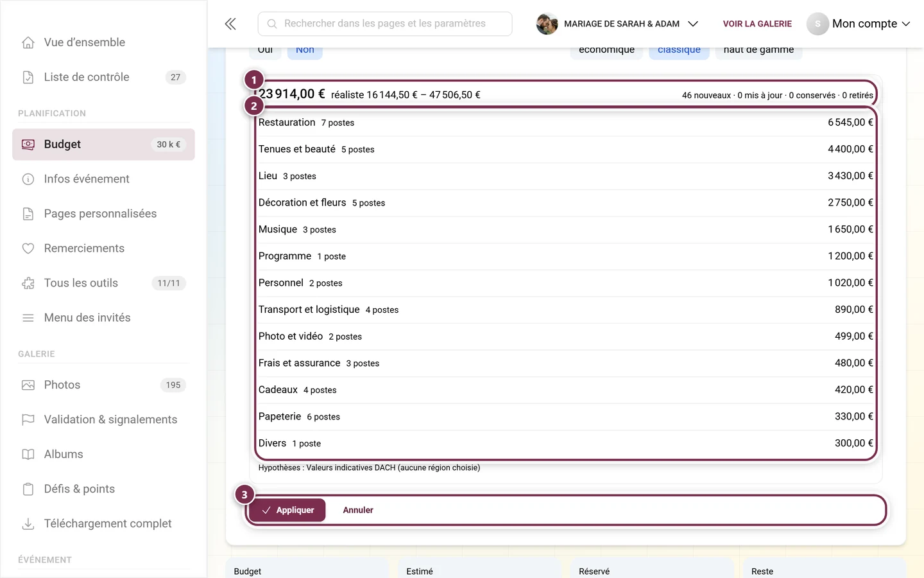
Task: Click the Défis & points clipboard icon
Action: [x=28, y=489]
